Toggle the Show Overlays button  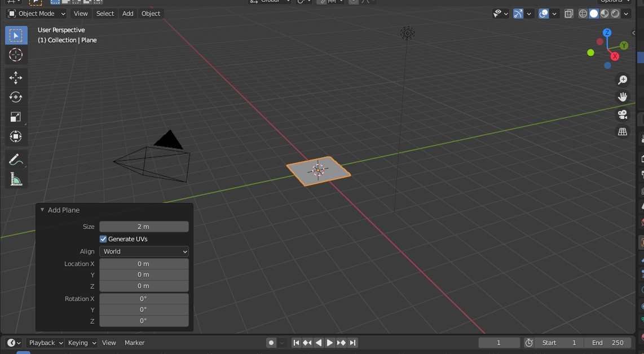pos(544,14)
